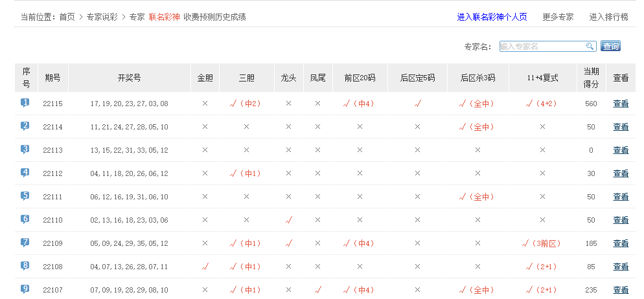
Task: Click the number 8 row badge icon
Action: (25, 266)
